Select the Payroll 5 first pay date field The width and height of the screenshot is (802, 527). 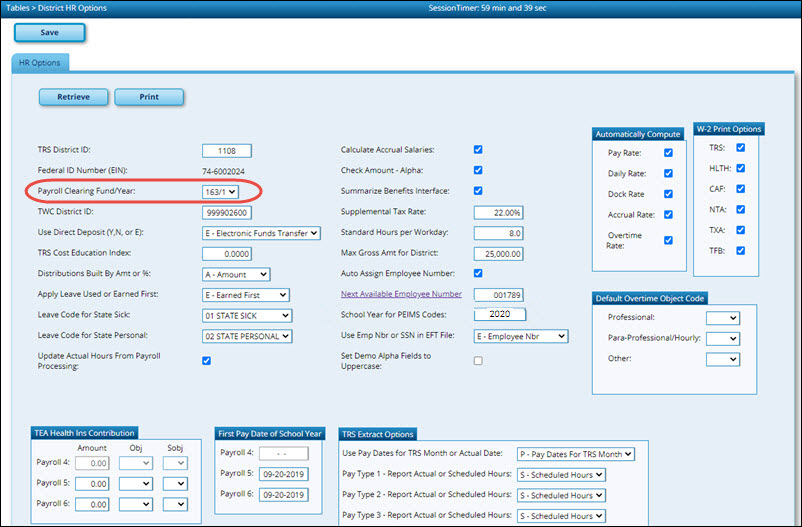[x=285, y=474]
